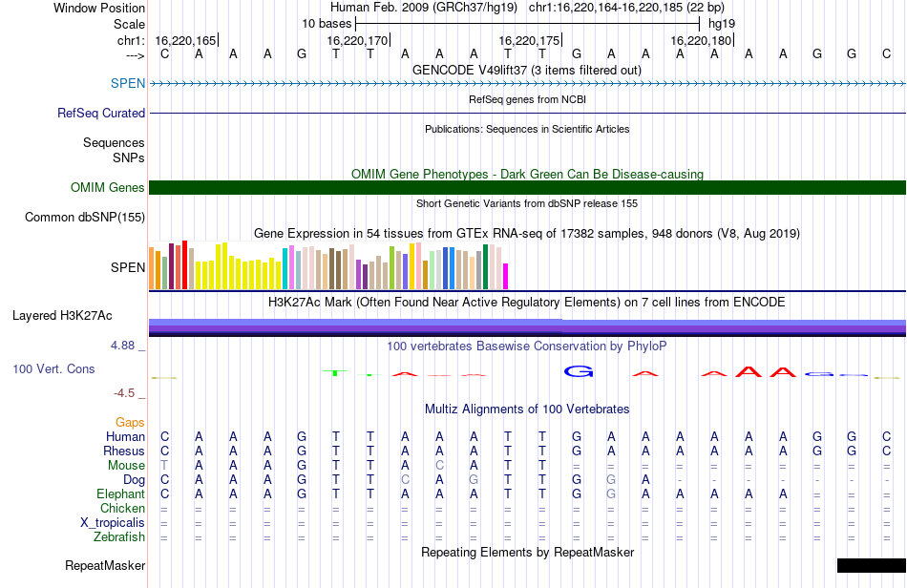Viewport: 907px width, 588px height.
Task: Open 'Repeating Elements by RepeatMasker' track title
Action: click(527, 552)
